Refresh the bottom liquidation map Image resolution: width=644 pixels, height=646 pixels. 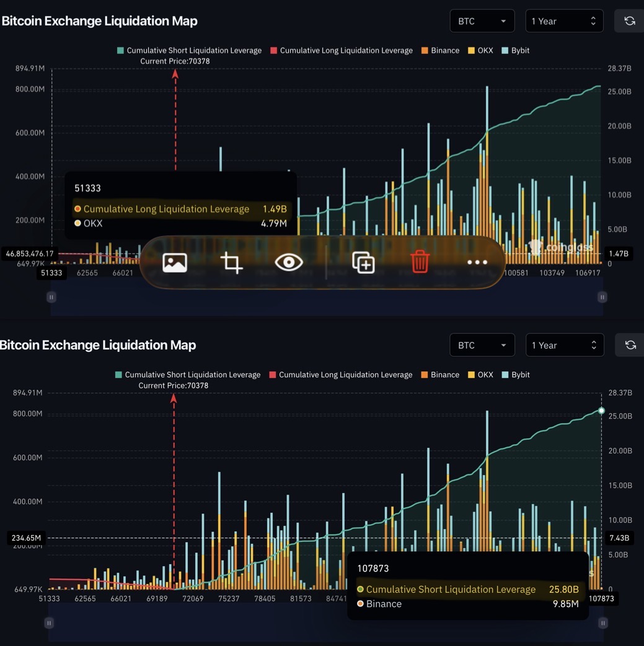click(630, 345)
